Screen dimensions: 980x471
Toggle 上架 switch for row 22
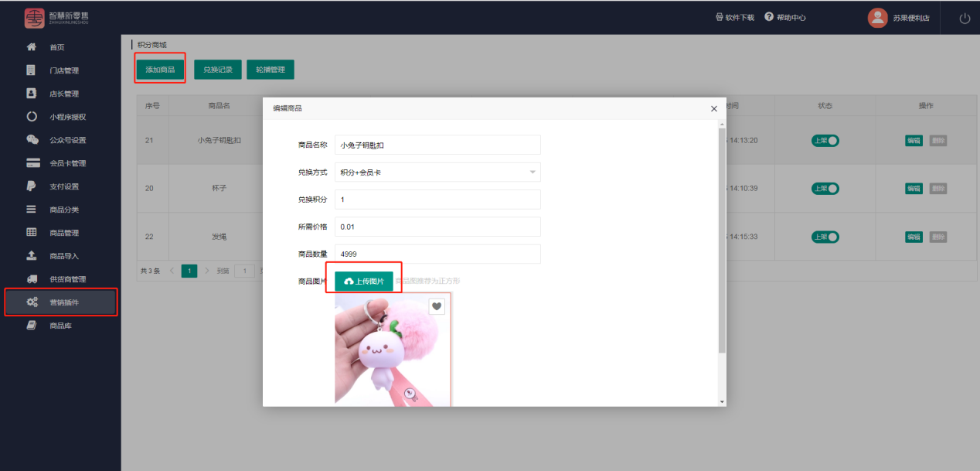point(825,237)
